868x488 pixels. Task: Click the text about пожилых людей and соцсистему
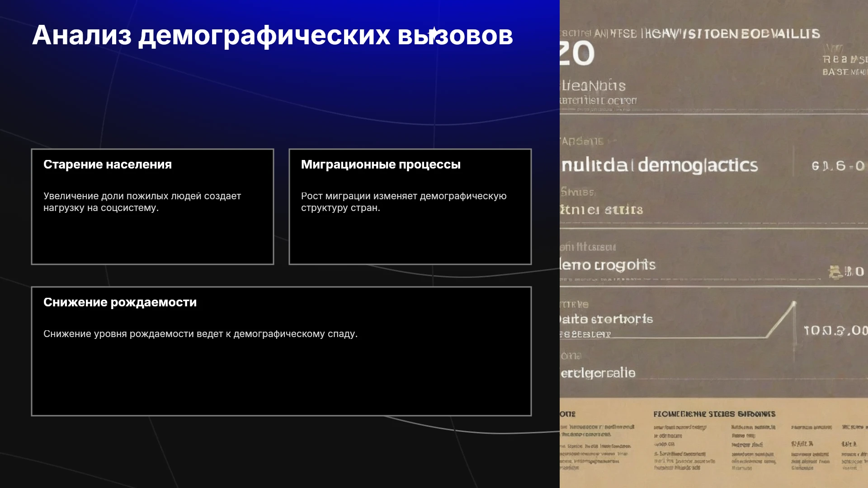click(x=142, y=202)
